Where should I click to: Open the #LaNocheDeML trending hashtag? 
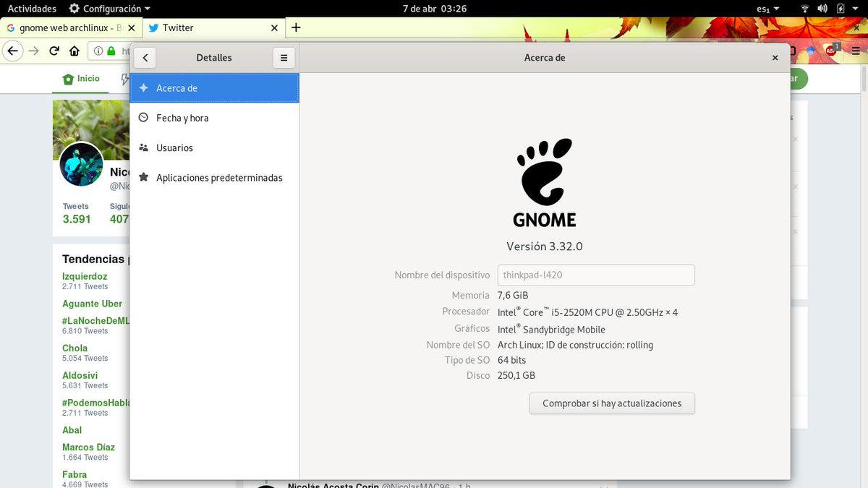[95, 320]
